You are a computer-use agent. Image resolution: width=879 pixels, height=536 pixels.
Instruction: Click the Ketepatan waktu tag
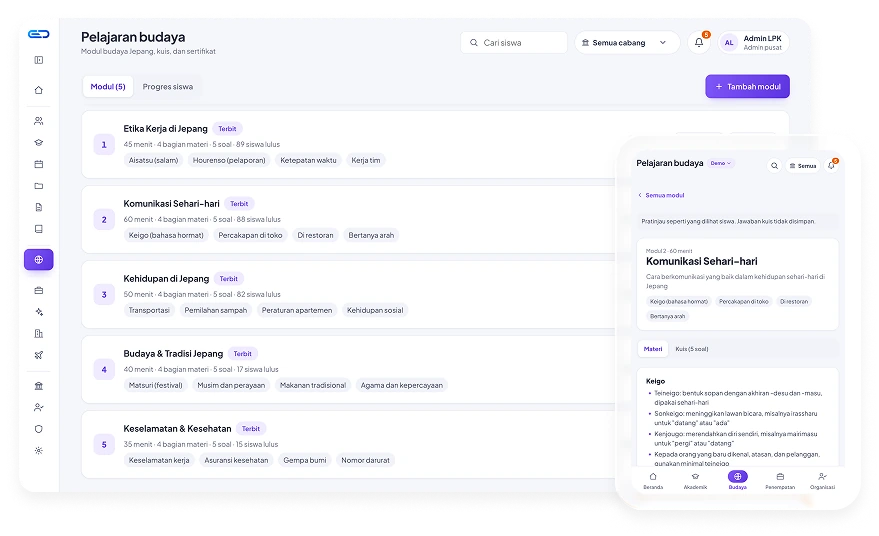point(308,160)
